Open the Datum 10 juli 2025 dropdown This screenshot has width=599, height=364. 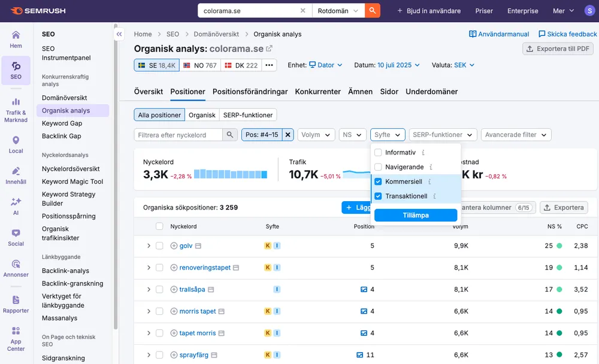(398, 65)
